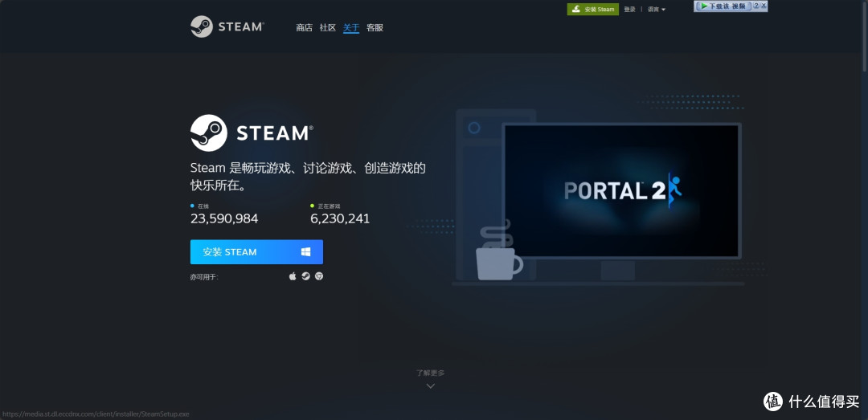868x420 pixels.
Task: Click the 下载该视频 download video button
Action: coord(723,6)
